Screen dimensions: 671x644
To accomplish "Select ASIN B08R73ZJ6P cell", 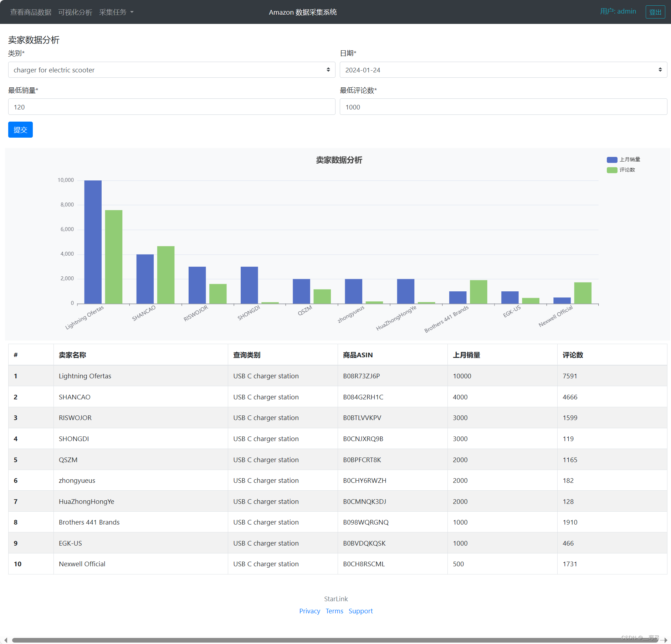I will click(x=393, y=376).
